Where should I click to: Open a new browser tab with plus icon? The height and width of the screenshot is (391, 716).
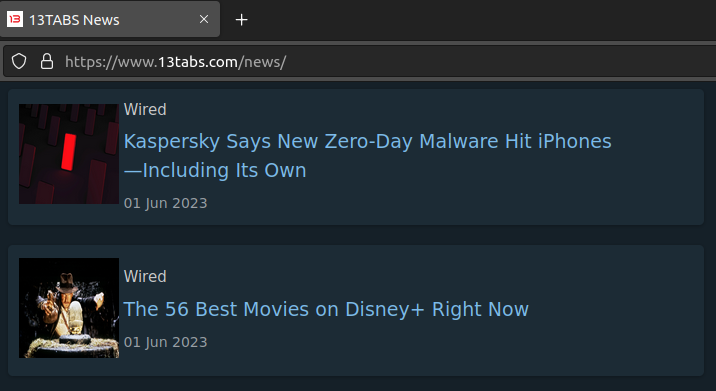coord(241,20)
